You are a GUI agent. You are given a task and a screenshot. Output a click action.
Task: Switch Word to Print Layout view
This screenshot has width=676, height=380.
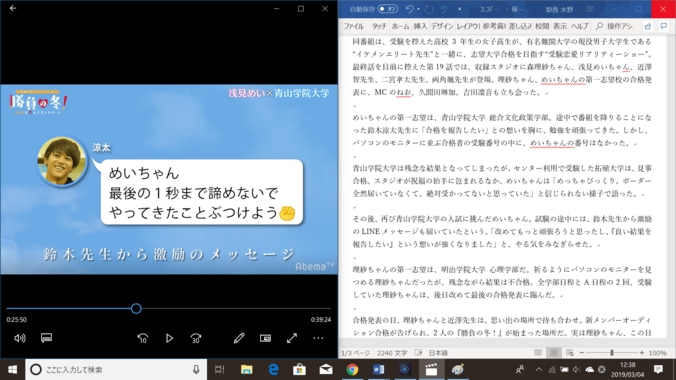tap(554, 353)
